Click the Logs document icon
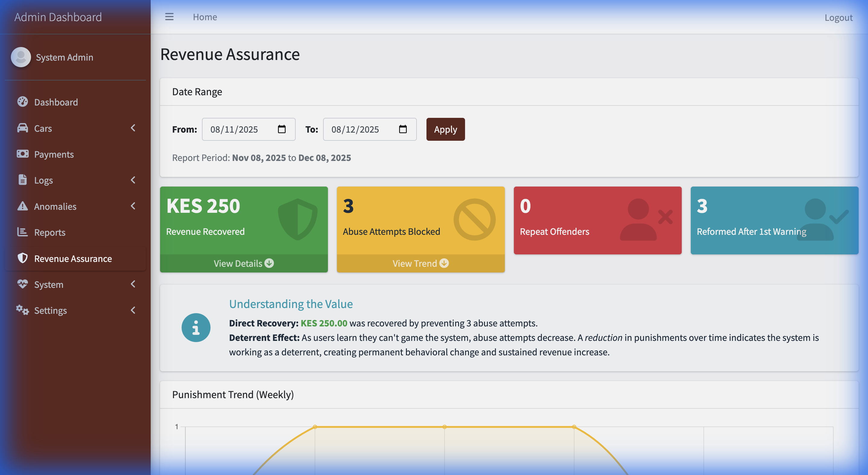Viewport: 868px width, 475px height. 23,180
